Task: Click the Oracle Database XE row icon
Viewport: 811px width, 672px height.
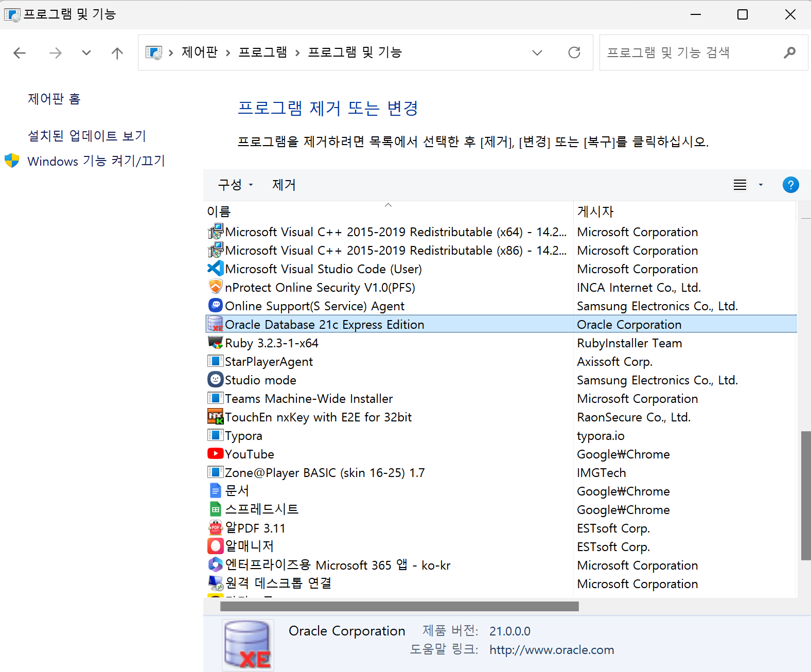Action: click(x=216, y=324)
